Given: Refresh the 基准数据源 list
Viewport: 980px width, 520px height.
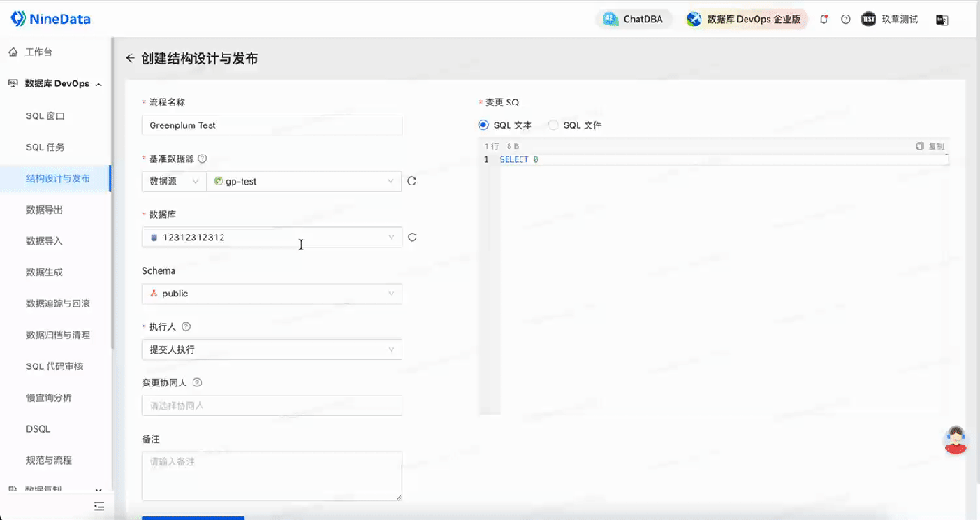Looking at the screenshot, I should click(x=411, y=181).
